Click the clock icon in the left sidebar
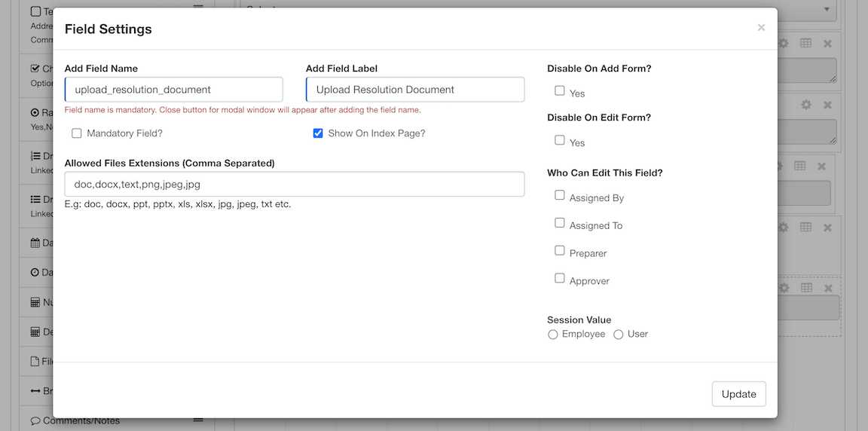Viewport: 868px width, 431px height. (x=35, y=272)
